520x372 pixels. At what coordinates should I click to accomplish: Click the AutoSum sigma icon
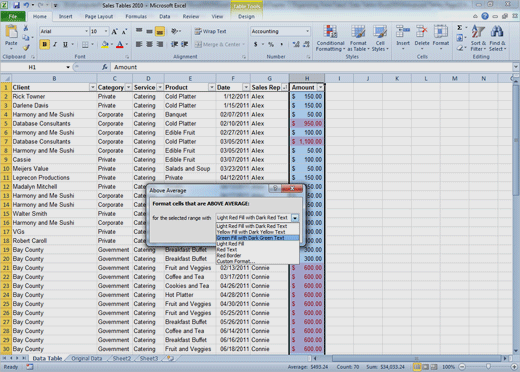coord(460,28)
